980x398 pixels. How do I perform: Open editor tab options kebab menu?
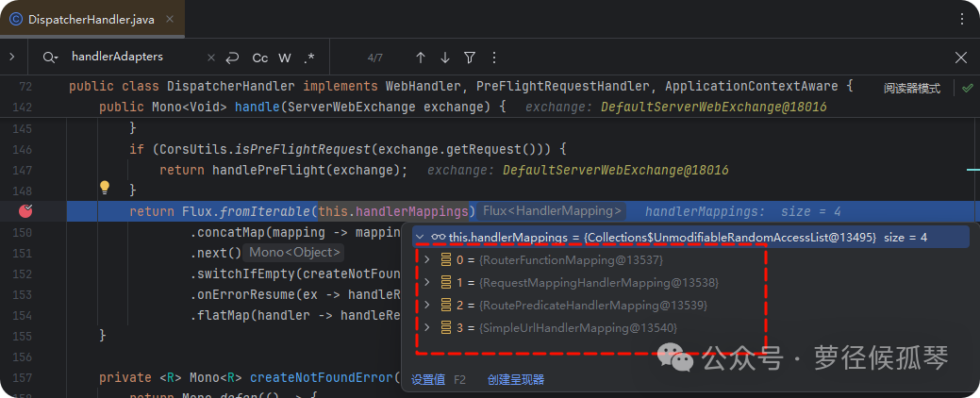click(x=962, y=20)
